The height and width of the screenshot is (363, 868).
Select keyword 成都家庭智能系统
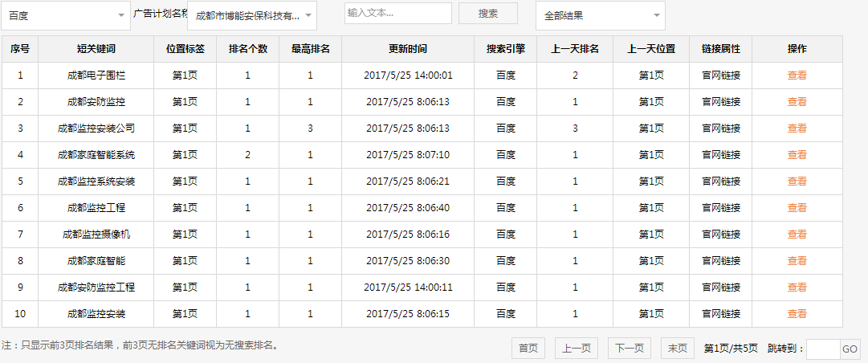(96, 155)
